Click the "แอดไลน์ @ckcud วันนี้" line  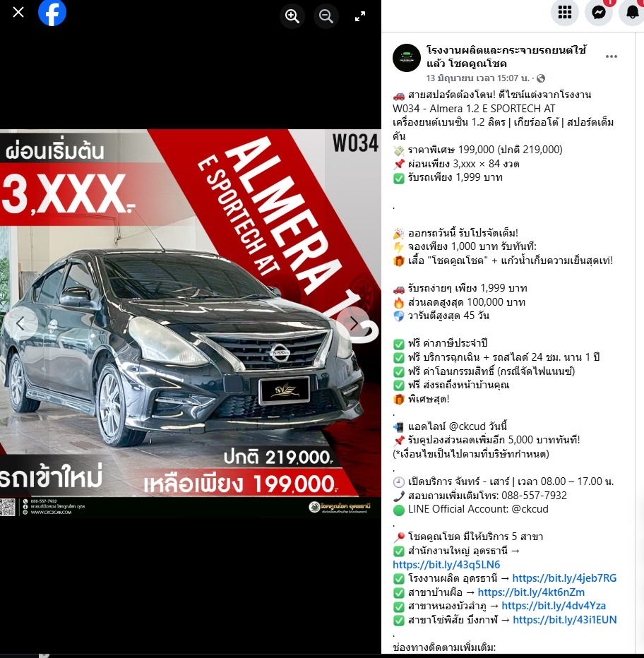point(450,426)
